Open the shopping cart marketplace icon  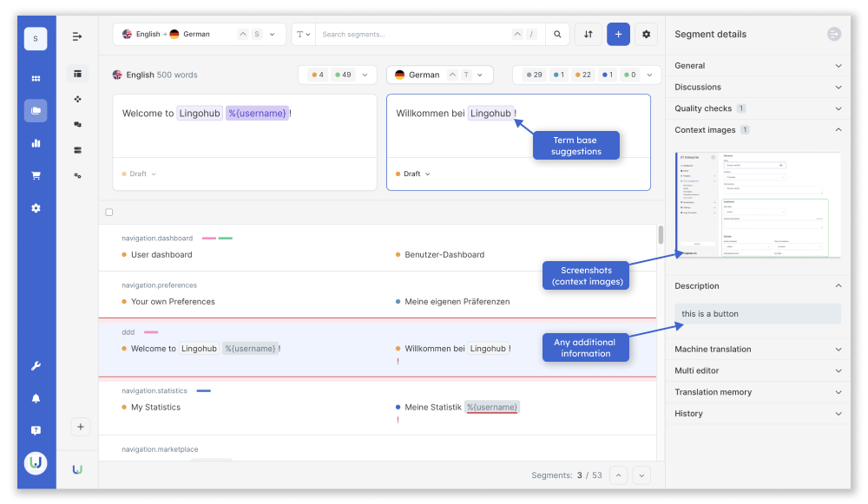[36, 176]
